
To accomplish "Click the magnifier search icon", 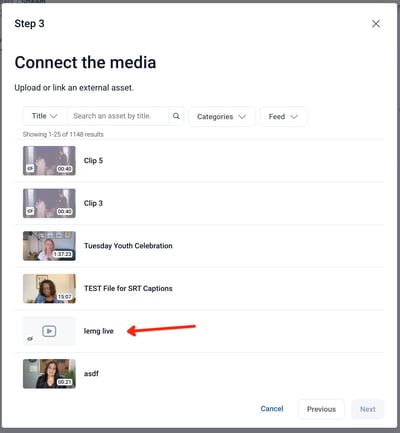I will [176, 116].
